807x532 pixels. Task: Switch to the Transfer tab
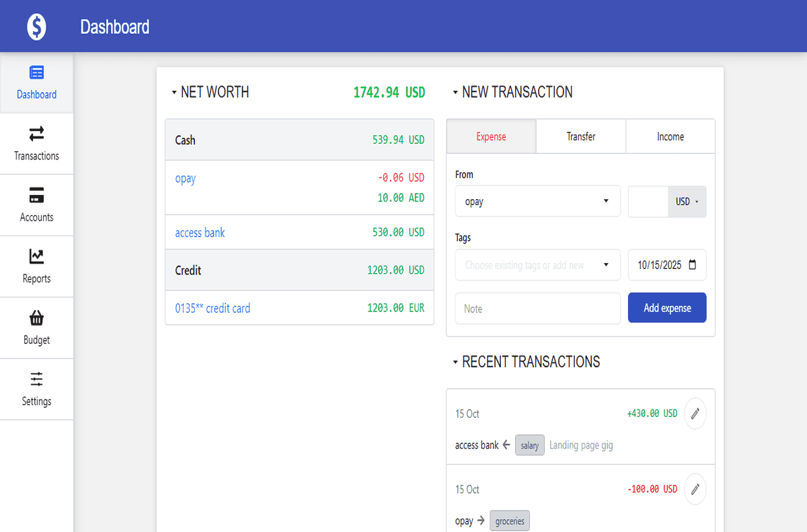tap(581, 137)
